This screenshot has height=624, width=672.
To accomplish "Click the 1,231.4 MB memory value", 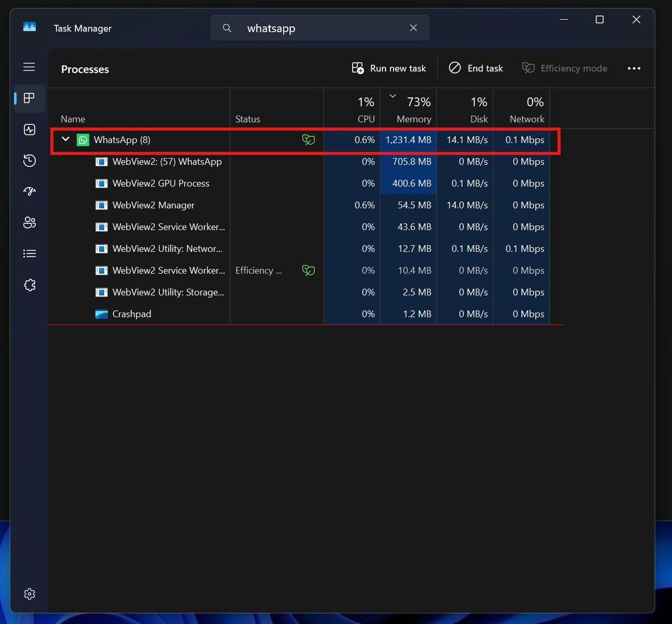I will point(408,140).
